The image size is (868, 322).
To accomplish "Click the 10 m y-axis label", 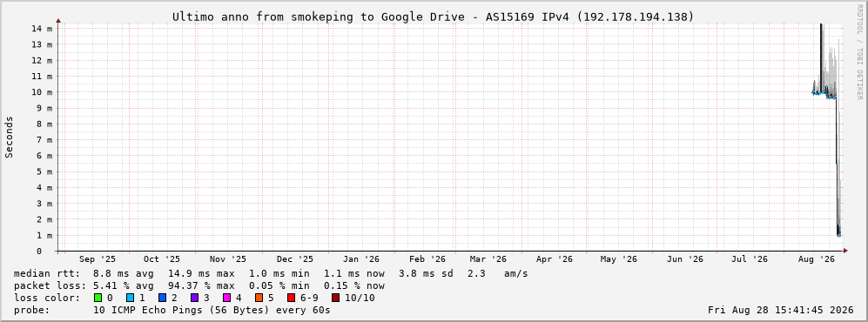I will (x=44, y=92).
